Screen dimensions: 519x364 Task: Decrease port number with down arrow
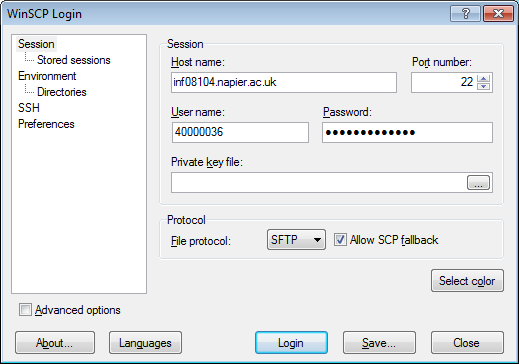[x=484, y=86]
